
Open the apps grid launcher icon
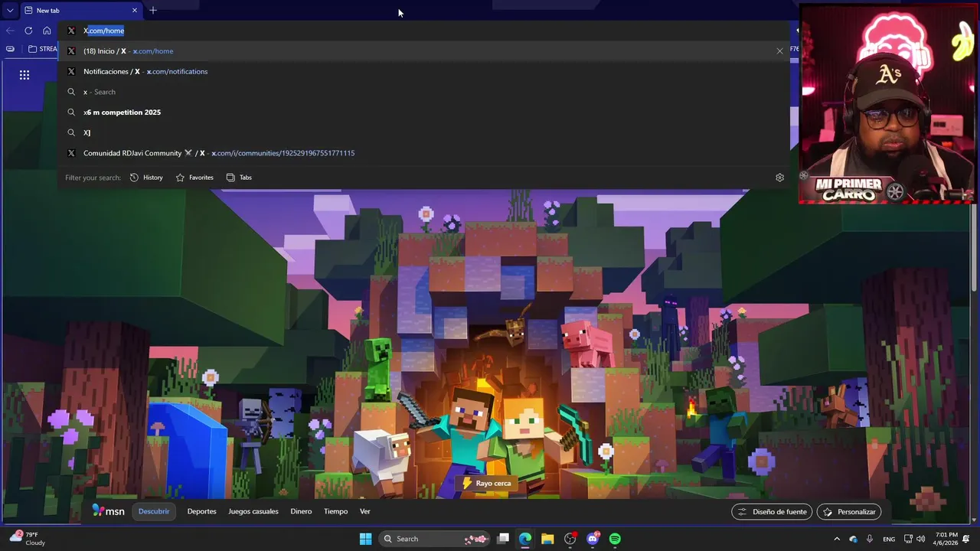tap(24, 75)
